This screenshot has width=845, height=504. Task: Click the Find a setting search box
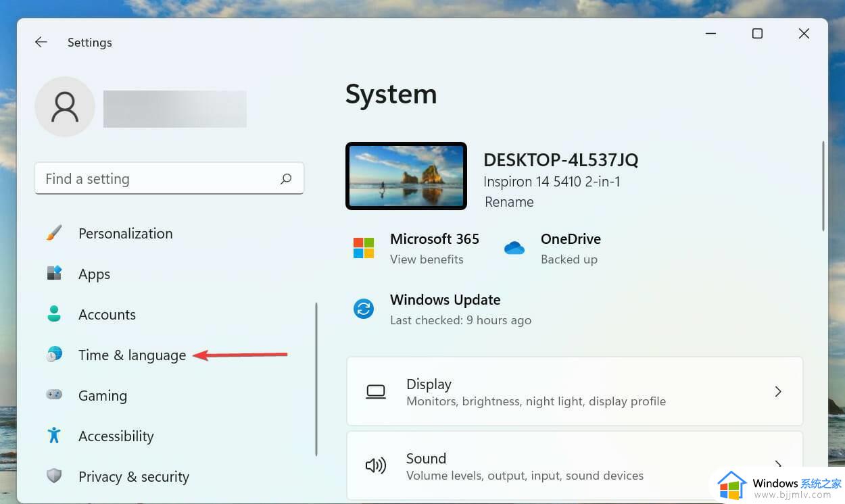tap(169, 179)
